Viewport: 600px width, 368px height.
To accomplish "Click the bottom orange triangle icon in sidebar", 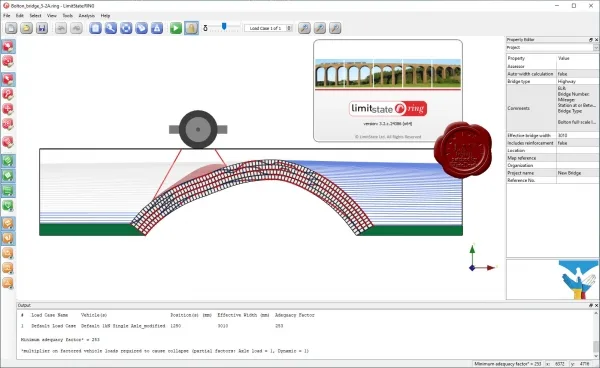I will pyautogui.click(x=8, y=283).
